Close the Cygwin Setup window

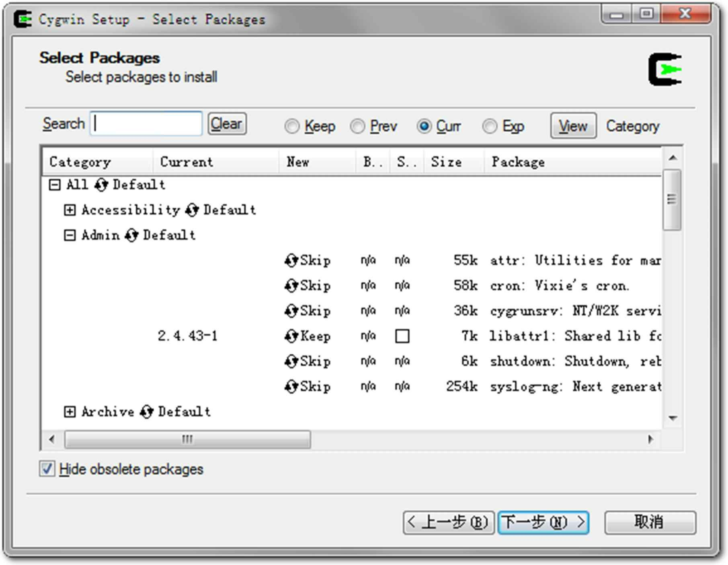tap(685, 15)
